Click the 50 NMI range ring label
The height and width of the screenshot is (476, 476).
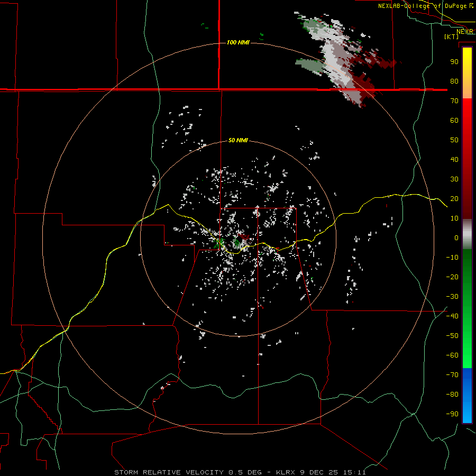238,140
